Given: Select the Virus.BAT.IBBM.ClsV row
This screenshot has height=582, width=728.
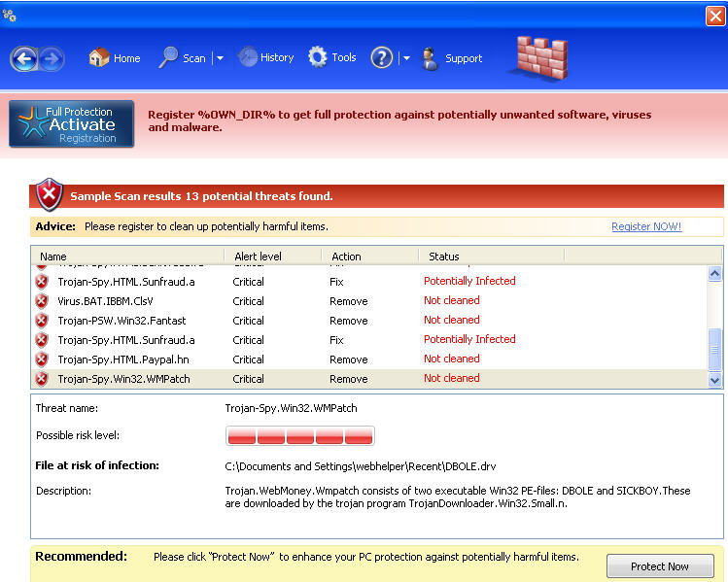Looking at the screenshot, I should (x=369, y=301).
